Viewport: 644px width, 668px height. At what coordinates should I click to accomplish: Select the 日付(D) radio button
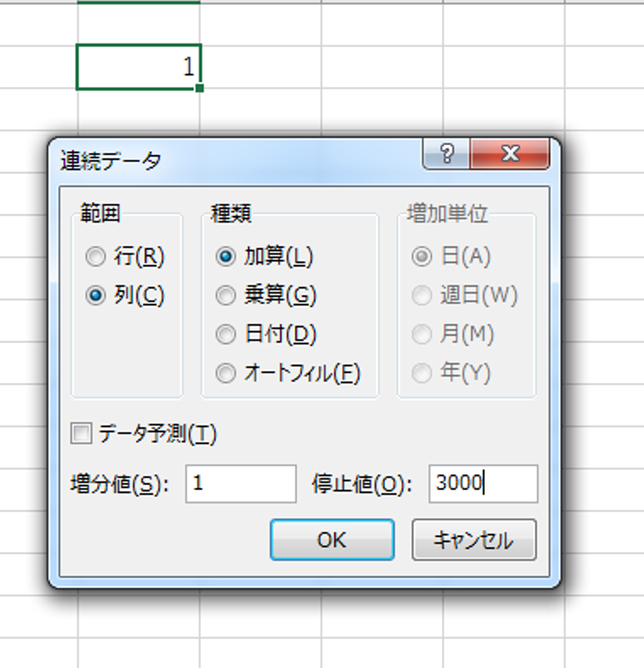click(x=226, y=334)
